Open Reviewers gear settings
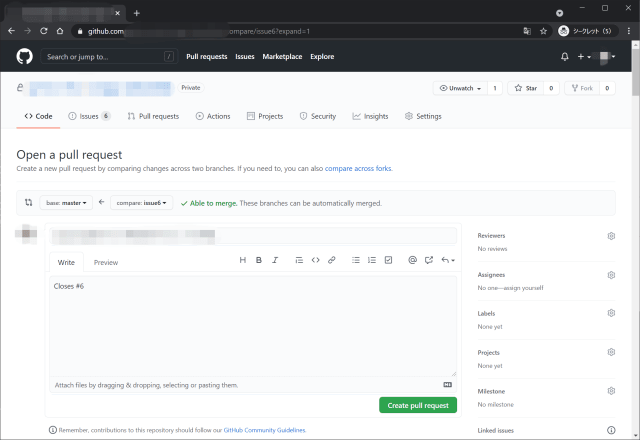This screenshot has height=440, width=640. pos(611,236)
